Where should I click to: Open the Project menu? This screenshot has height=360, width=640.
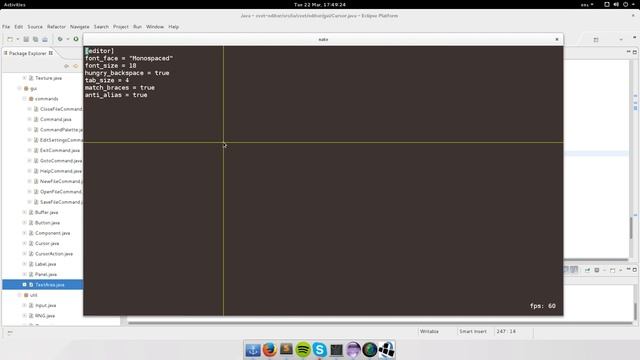[x=121, y=27]
